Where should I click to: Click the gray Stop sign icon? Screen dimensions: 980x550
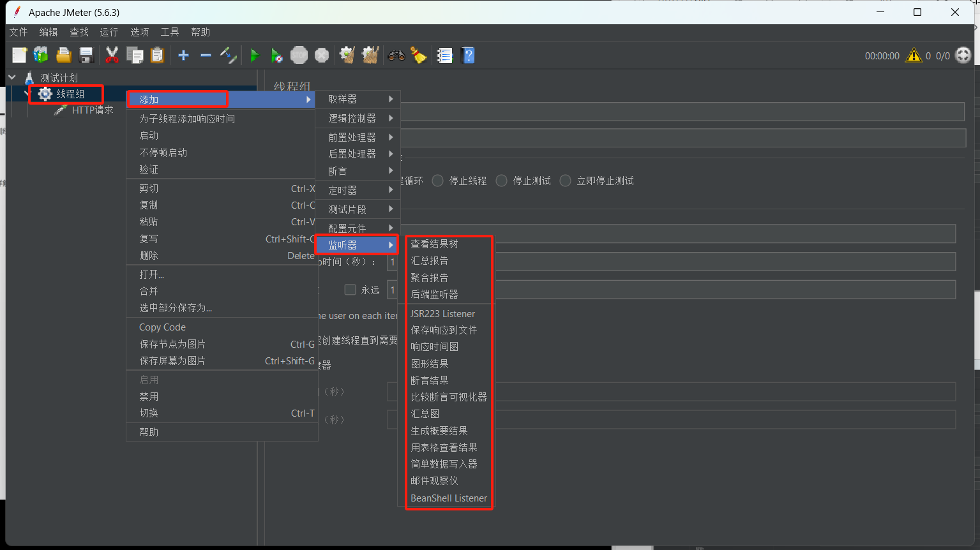tap(299, 56)
